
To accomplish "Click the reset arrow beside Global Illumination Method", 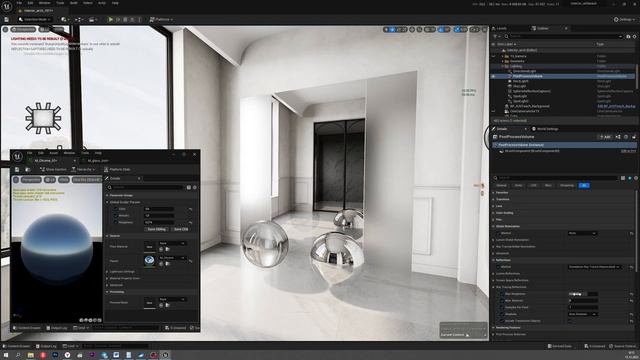I will point(631,233).
